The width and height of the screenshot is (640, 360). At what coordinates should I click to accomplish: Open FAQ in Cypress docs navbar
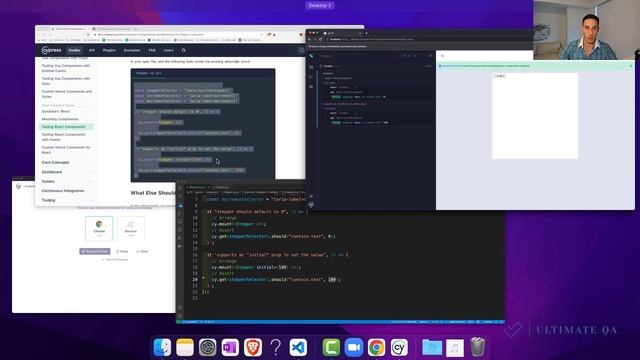152,50
